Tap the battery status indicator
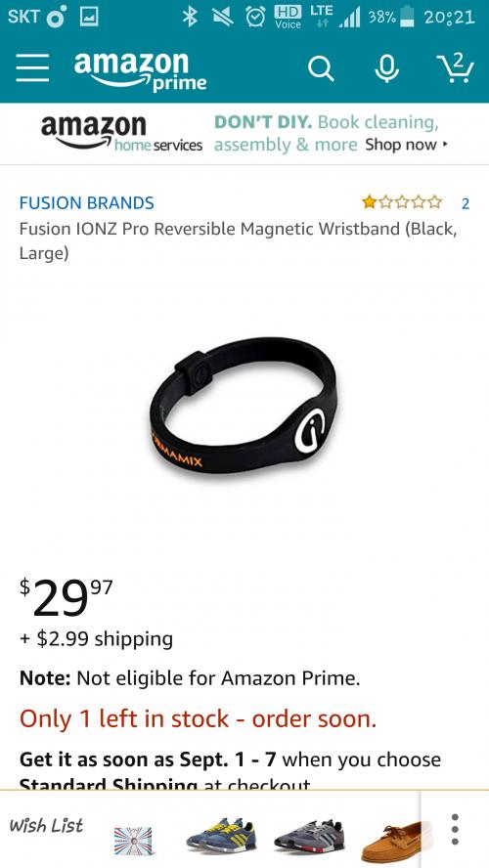The height and width of the screenshot is (868, 489). [x=407, y=17]
